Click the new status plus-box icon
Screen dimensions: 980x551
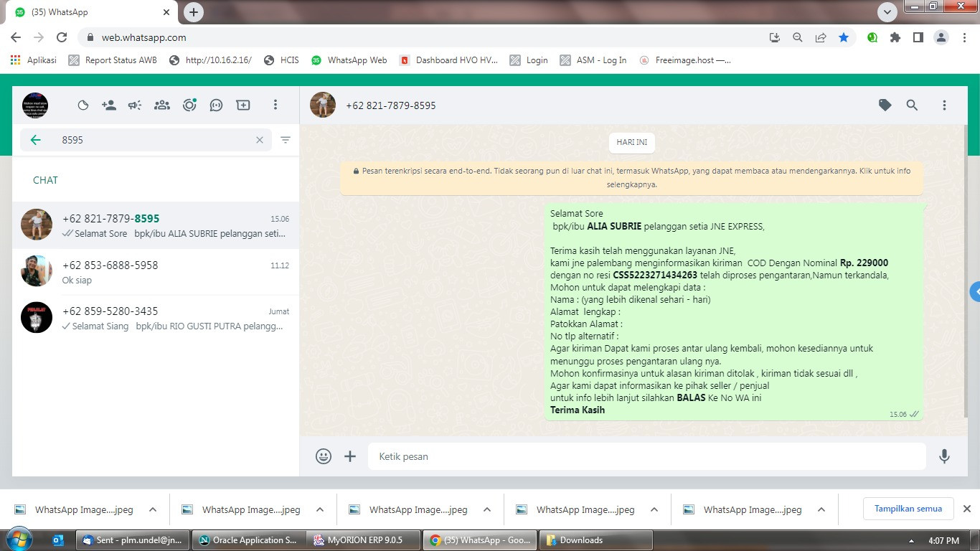tap(243, 105)
